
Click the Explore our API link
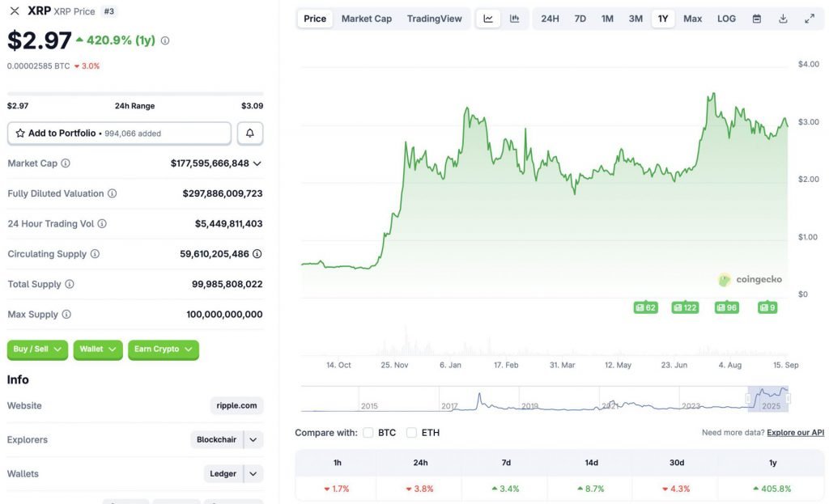(x=794, y=432)
